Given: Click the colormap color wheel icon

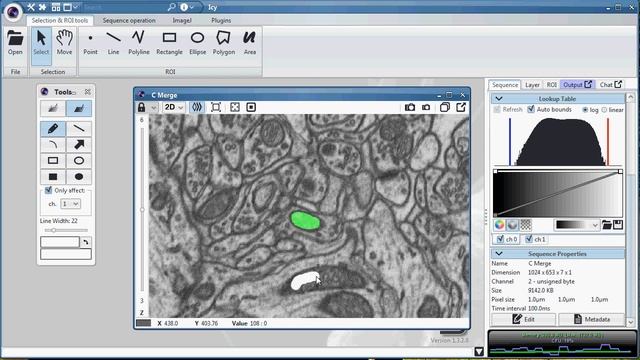Looking at the screenshot, I should point(499,225).
